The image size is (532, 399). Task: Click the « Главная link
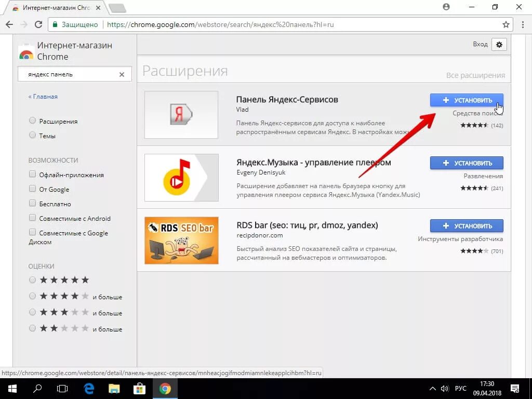[43, 97]
